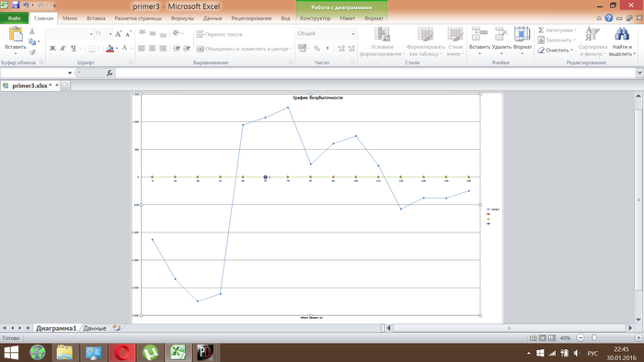Click the Increase Indent icon
This screenshot has height=362, width=644.
(x=187, y=49)
